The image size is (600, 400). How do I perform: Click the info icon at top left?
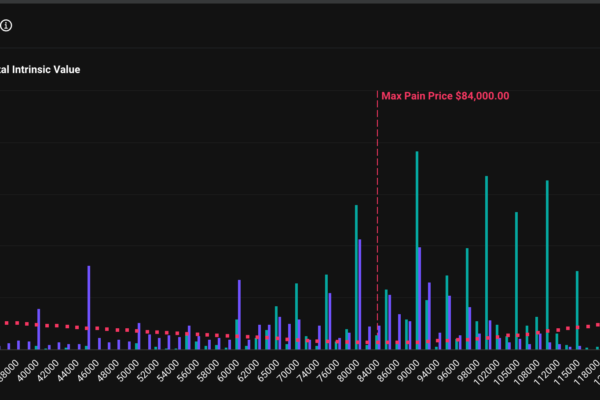tap(7, 26)
